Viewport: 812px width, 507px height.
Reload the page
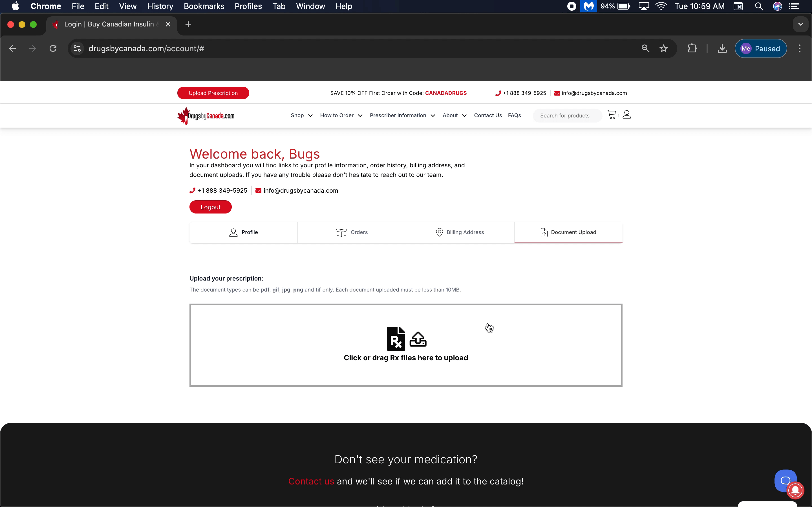(x=53, y=49)
